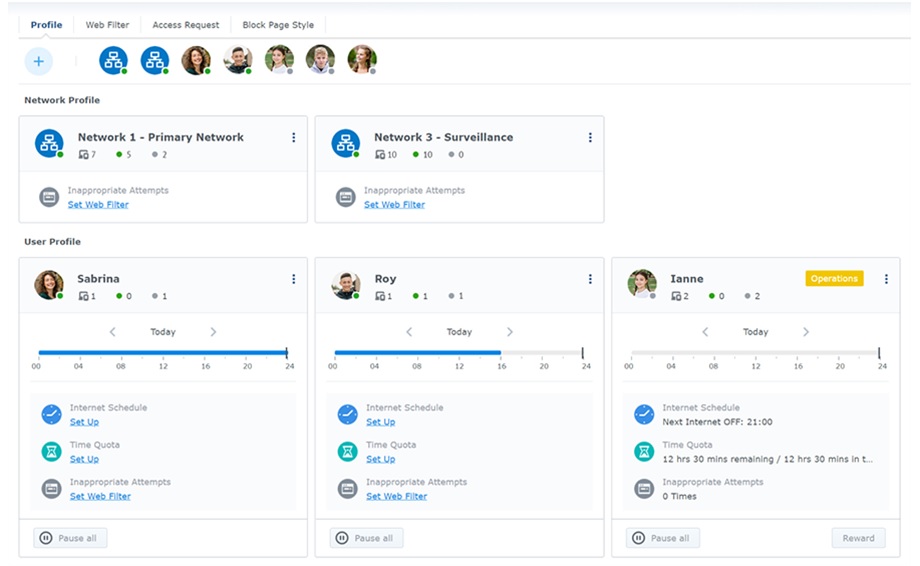Click Ianne's avatar in User Profile card
Screen dimensions: 920x566
coord(642,284)
